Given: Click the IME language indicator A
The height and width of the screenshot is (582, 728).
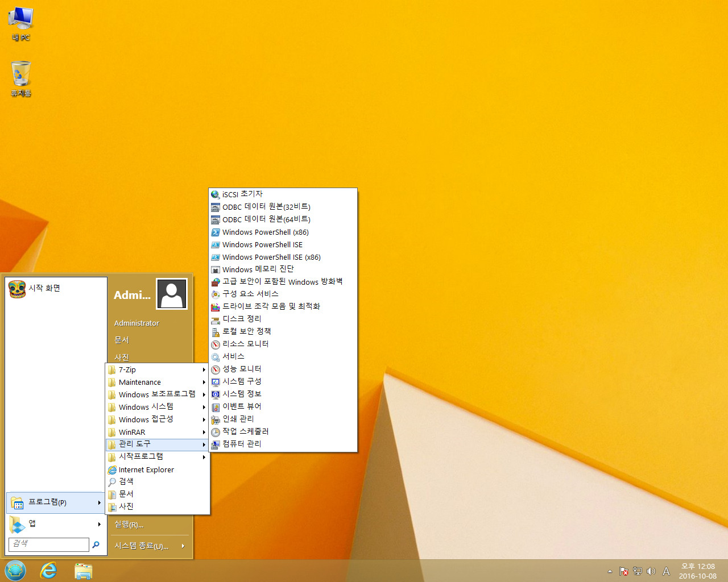Looking at the screenshot, I should pos(666,571).
